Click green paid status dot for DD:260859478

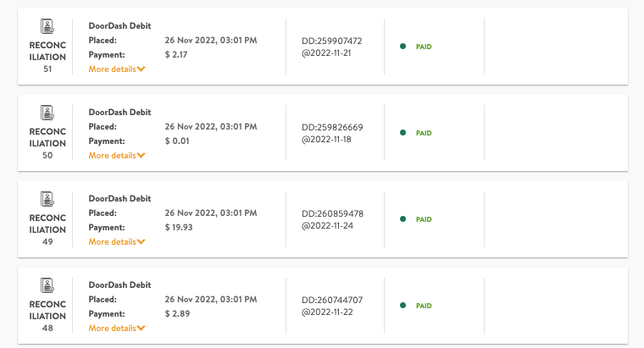coord(402,219)
